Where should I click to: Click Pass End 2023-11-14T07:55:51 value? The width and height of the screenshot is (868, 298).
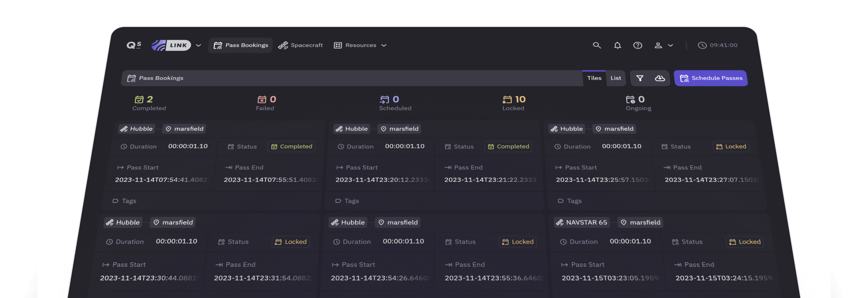pyautogui.click(x=270, y=180)
